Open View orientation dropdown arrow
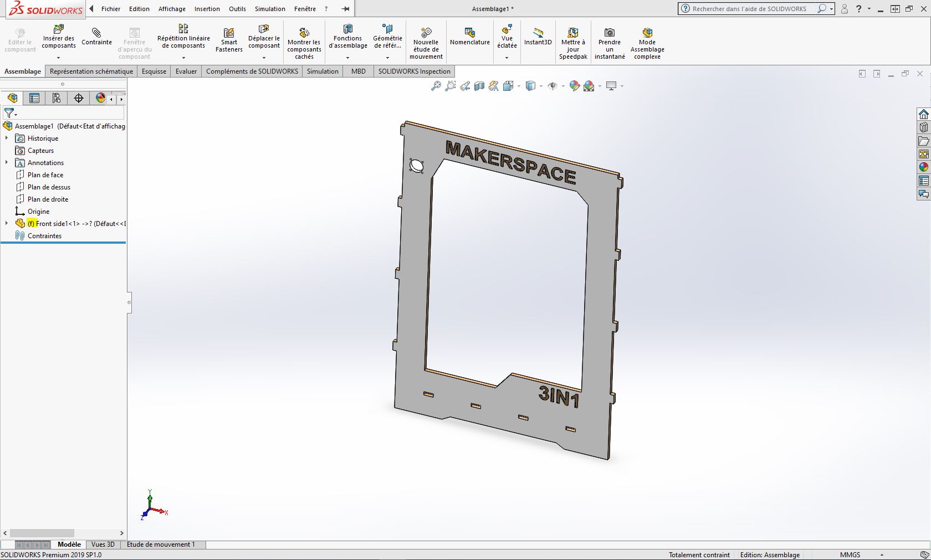This screenshot has height=560, width=931. tap(519, 86)
